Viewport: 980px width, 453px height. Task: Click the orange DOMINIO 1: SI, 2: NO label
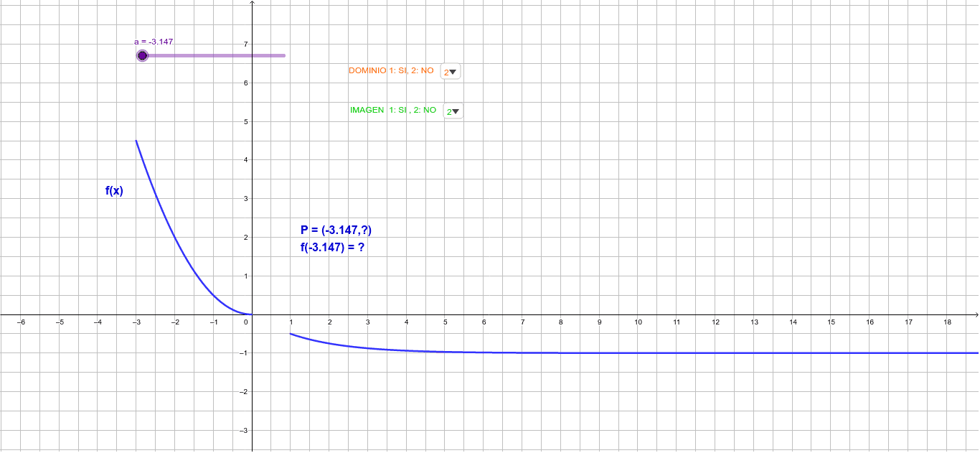[x=391, y=70]
